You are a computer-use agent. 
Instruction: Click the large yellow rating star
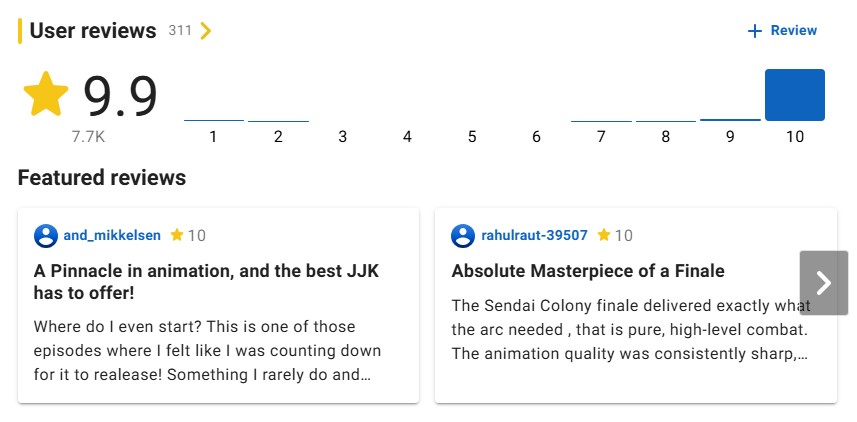pyautogui.click(x=45, y=95)
